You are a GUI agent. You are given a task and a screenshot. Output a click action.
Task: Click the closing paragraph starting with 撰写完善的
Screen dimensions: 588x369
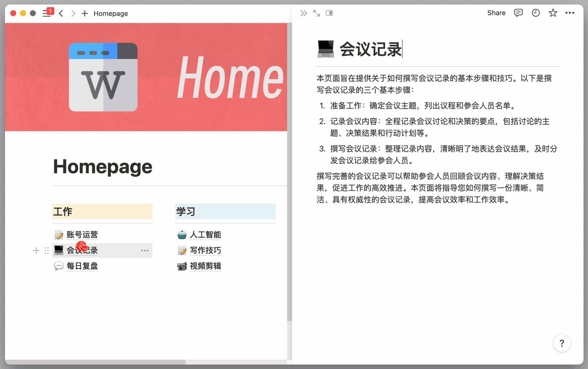click(430, 188)
